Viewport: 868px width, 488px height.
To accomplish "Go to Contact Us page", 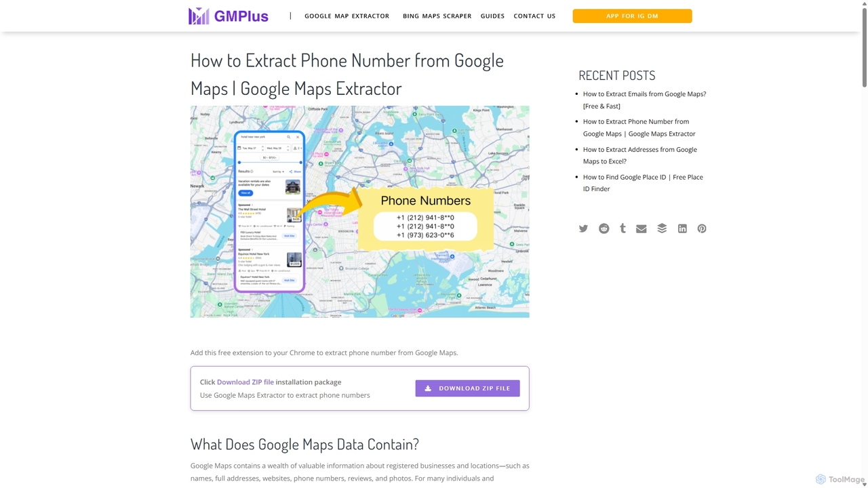I will coord(534,16).
